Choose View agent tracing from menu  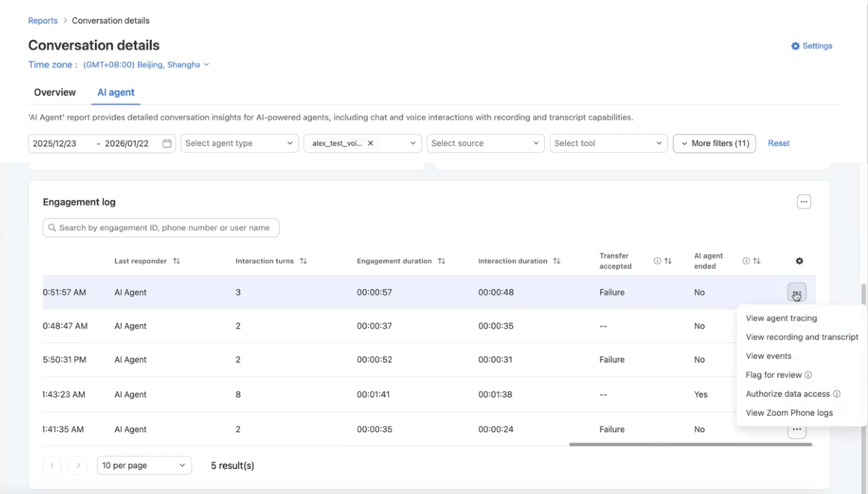click(781, 318)
